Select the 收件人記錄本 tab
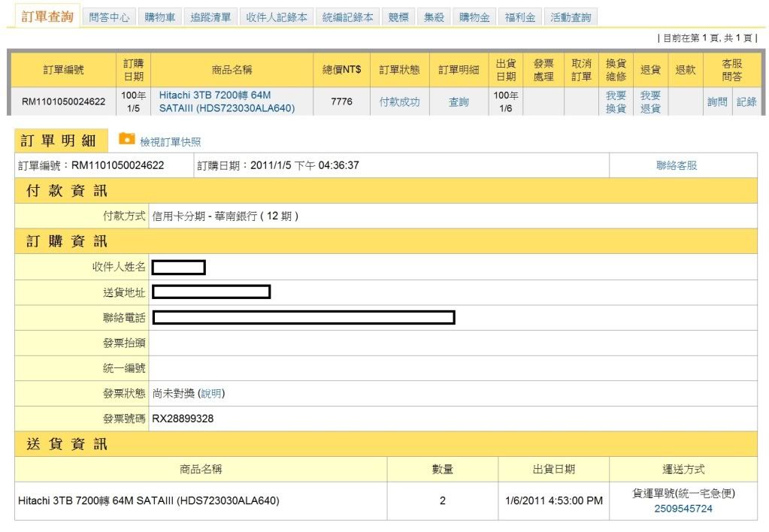This screenshot has height=532, width=769. click(277, 17)
